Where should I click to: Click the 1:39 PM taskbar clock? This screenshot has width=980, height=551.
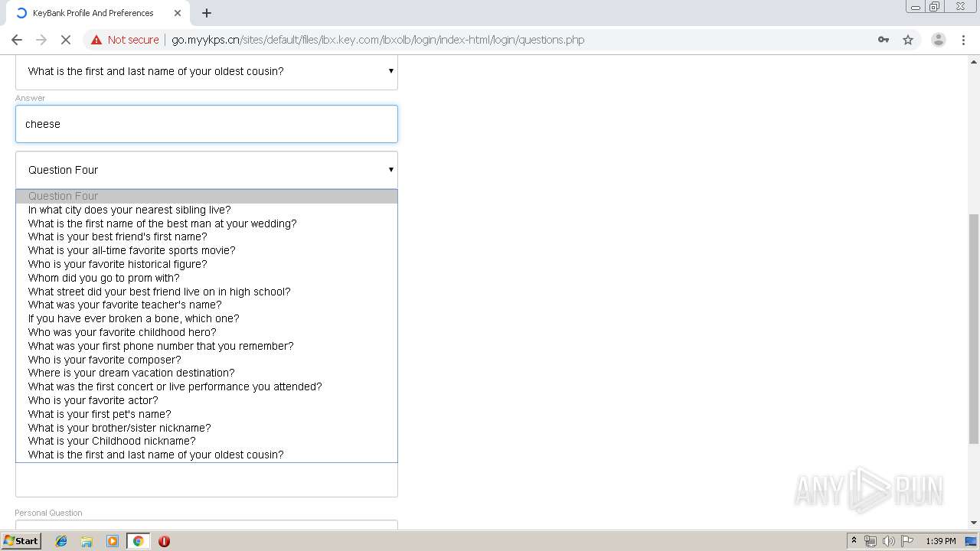tap(940, 541)
